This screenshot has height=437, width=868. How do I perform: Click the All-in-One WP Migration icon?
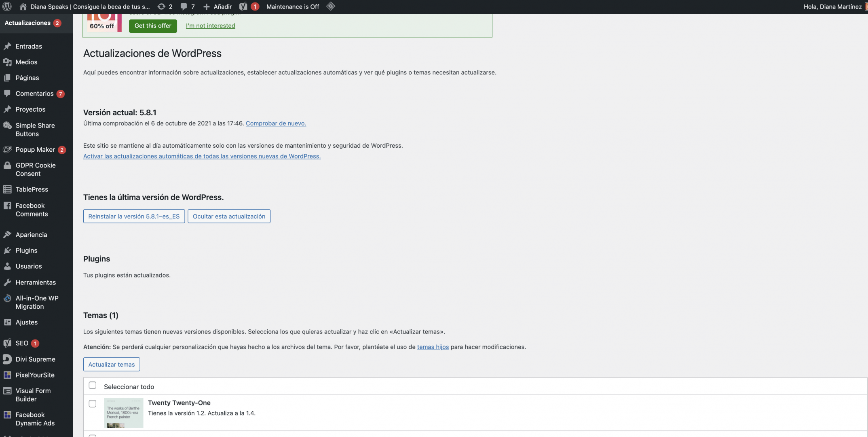(x=7, y=298)
